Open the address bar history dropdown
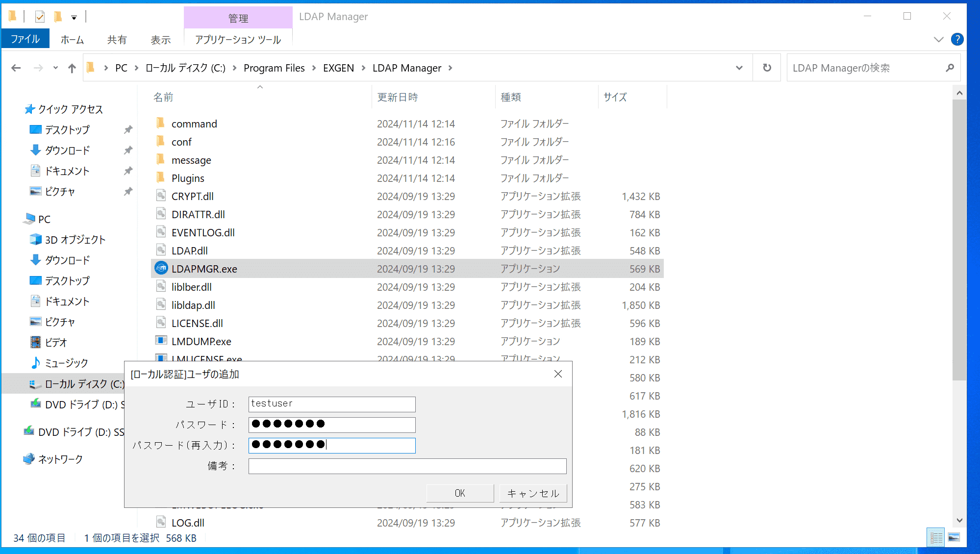 coord(739,68)
